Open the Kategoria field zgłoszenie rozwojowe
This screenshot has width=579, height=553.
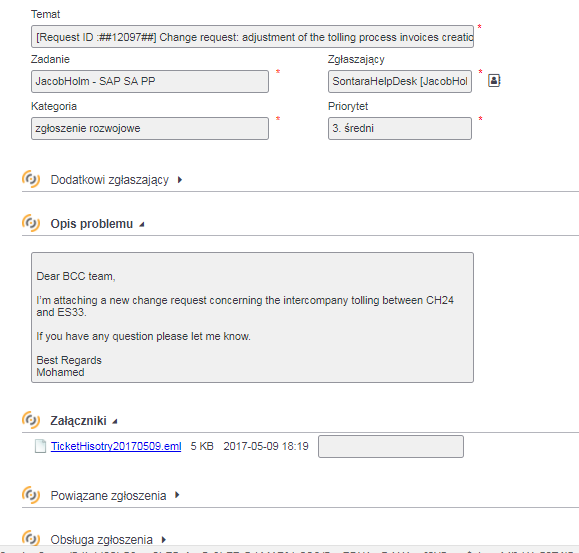pyautogui.click(x=150, y=128)
